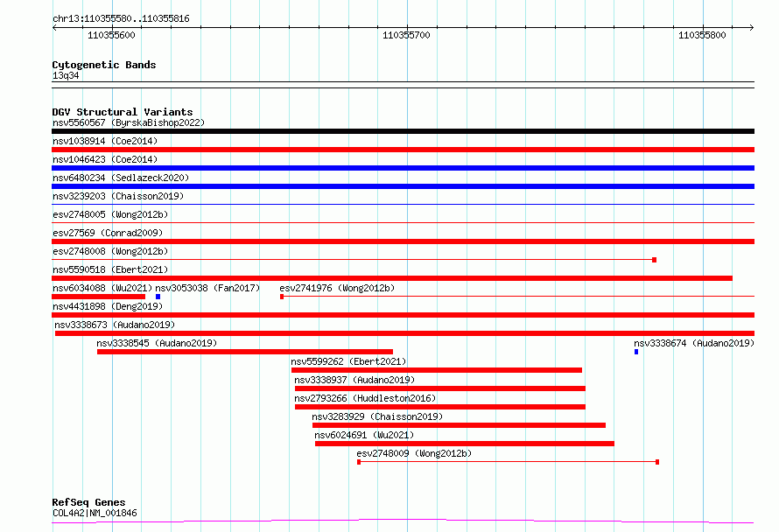Click the blue nsv6480234 variant bar

[403, 186]
